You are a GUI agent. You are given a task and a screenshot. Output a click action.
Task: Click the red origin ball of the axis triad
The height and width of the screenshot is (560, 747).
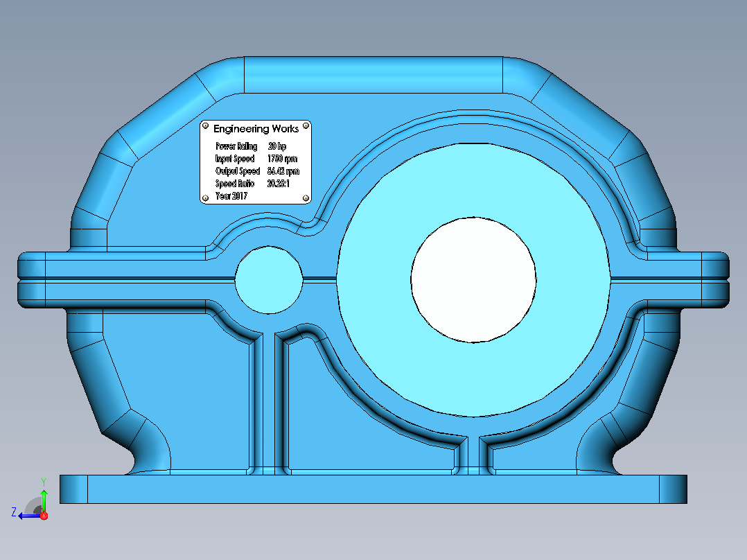tap(44, 516)
